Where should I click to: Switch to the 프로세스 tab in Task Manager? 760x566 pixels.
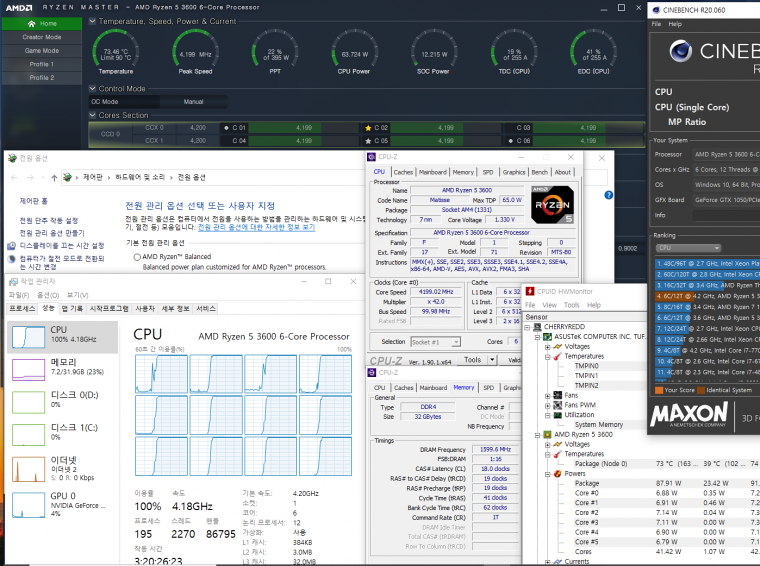[22, 308]
